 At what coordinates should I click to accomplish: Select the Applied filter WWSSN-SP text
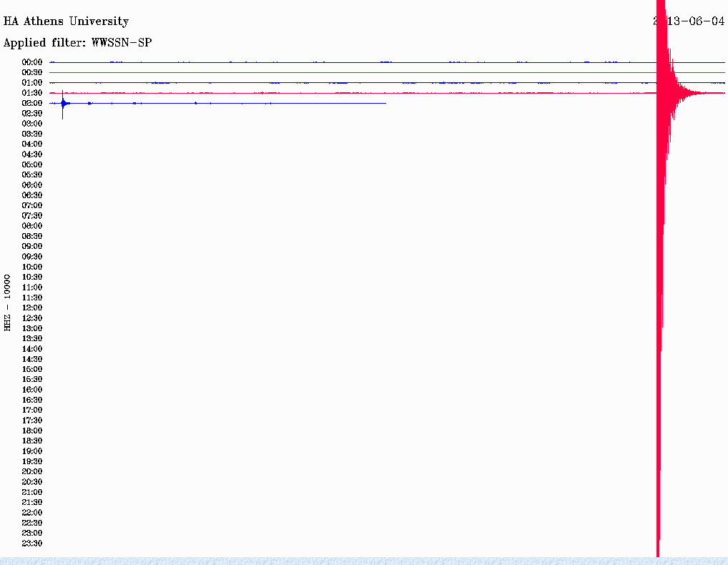coord(77,43)
